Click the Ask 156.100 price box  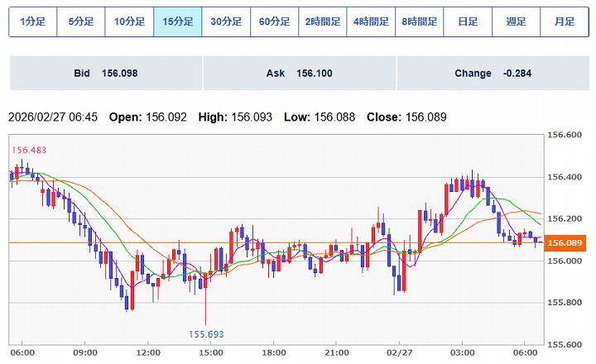[299, 74]
